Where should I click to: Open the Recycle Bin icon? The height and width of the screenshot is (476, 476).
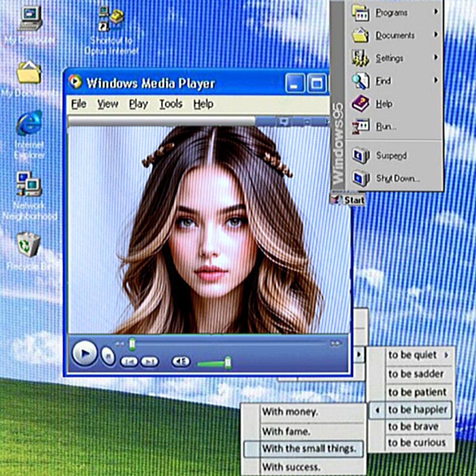(x=28, y=245)
